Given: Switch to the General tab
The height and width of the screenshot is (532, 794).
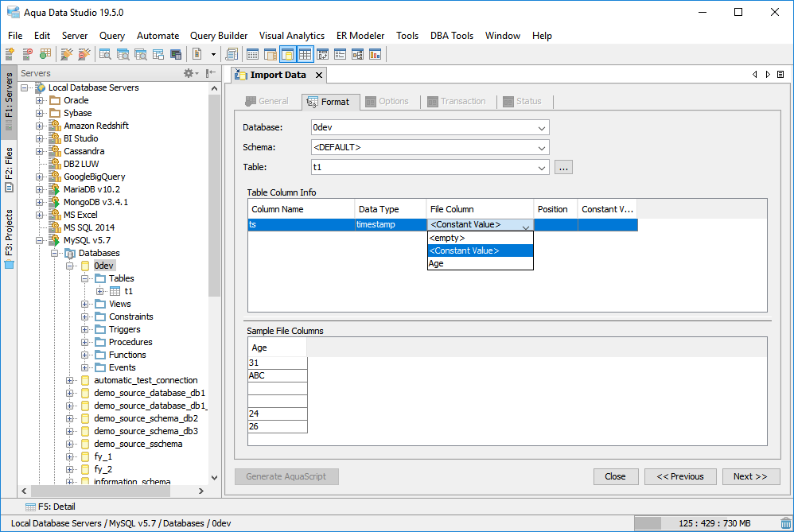Looking at the screenshot, I should [x=267, y=101].
